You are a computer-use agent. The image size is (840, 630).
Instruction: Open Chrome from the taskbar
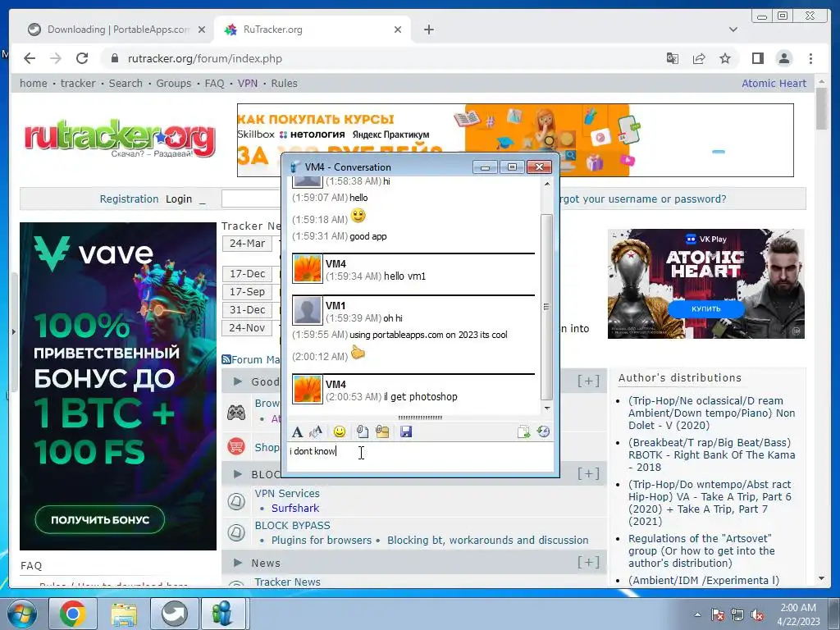coord(73,613)
